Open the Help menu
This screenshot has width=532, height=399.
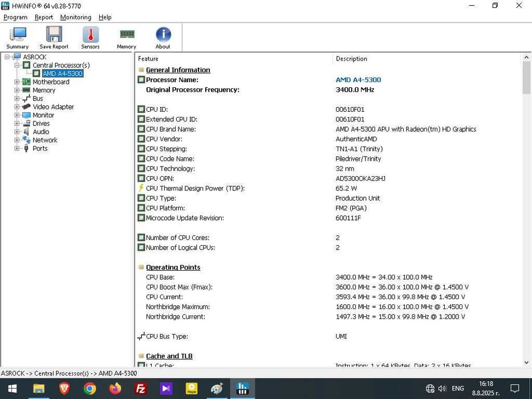[x=105, y=17]
